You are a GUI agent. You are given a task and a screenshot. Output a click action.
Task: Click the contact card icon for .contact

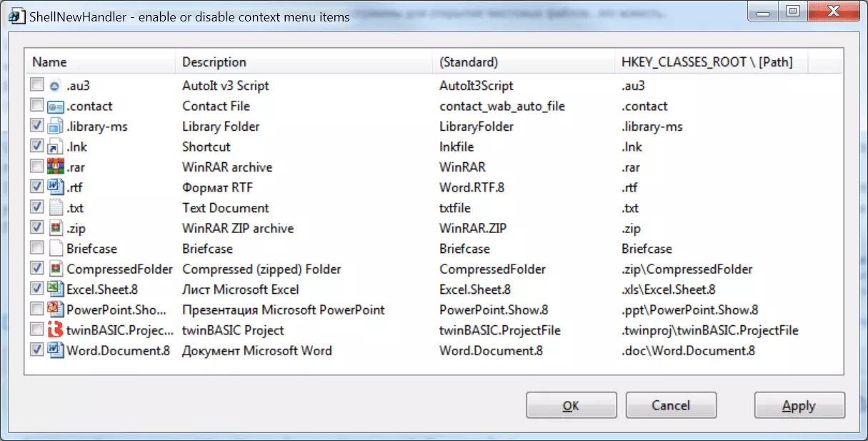56,106
